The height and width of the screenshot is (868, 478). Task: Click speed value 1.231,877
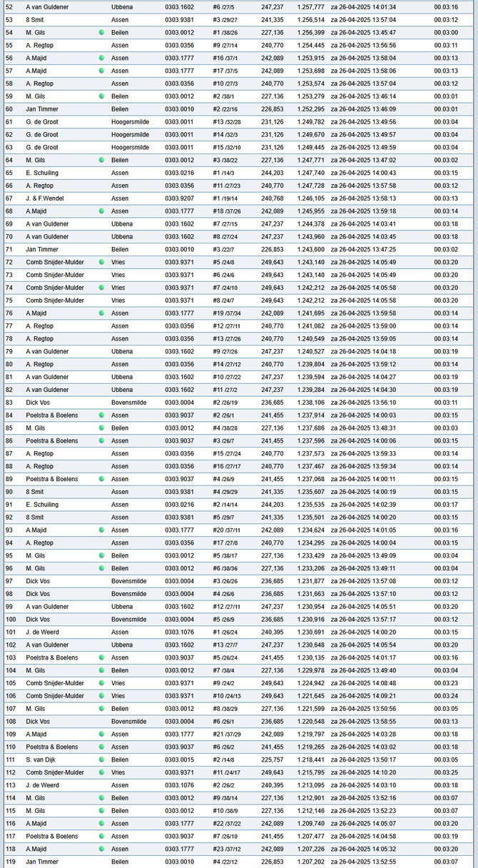click(310, 581)
